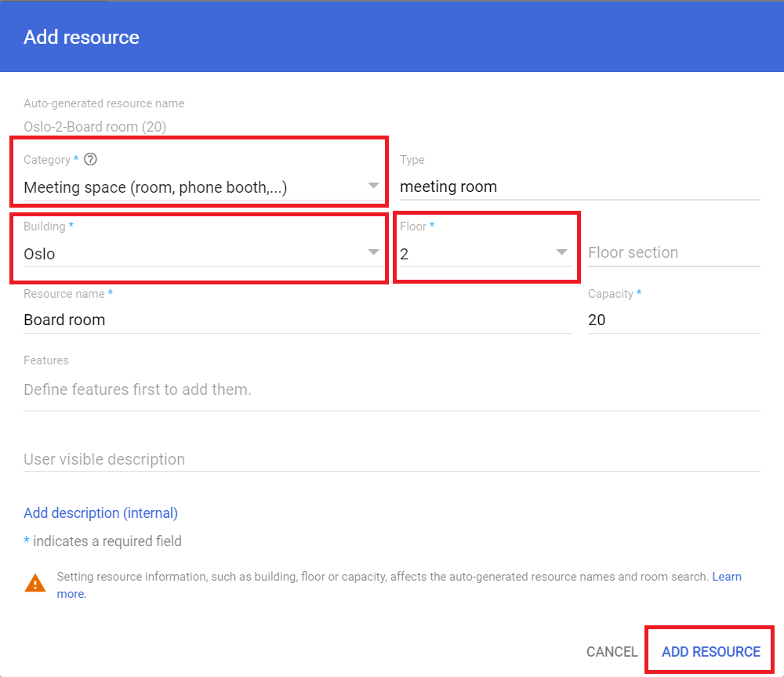Click the Building field label

pos(45,226)
